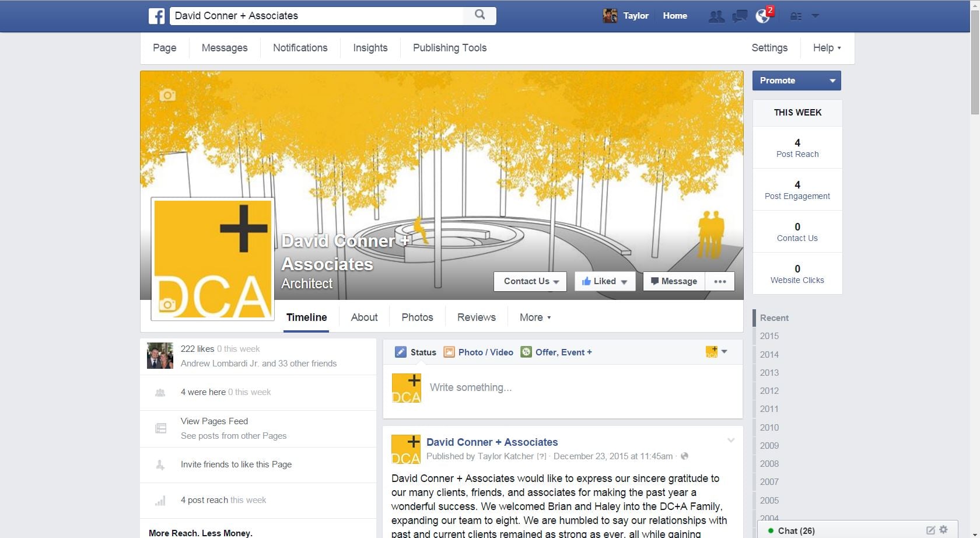Open chat settings gear icon

(x=943, y=530)
